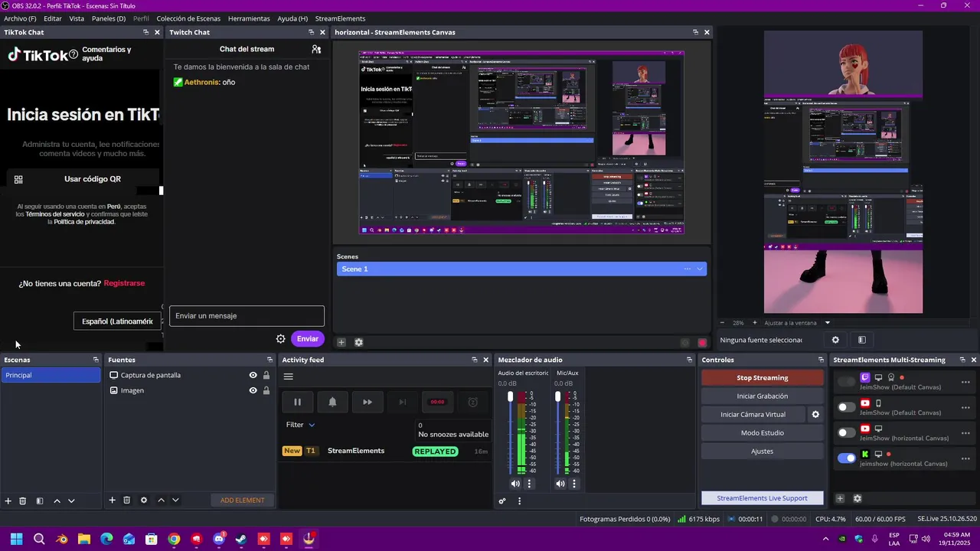Open TikTok language selector Español (Latinoamérica)

click(117, 321)
